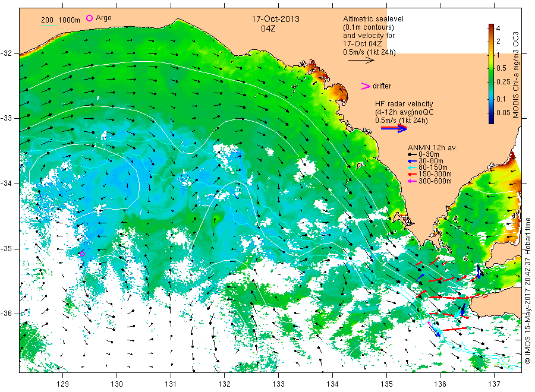Viewport: 535px width, 392px height.
Task: Click the red 150-300m ANMN arrow symbol
Action: [x=412, y=174]
